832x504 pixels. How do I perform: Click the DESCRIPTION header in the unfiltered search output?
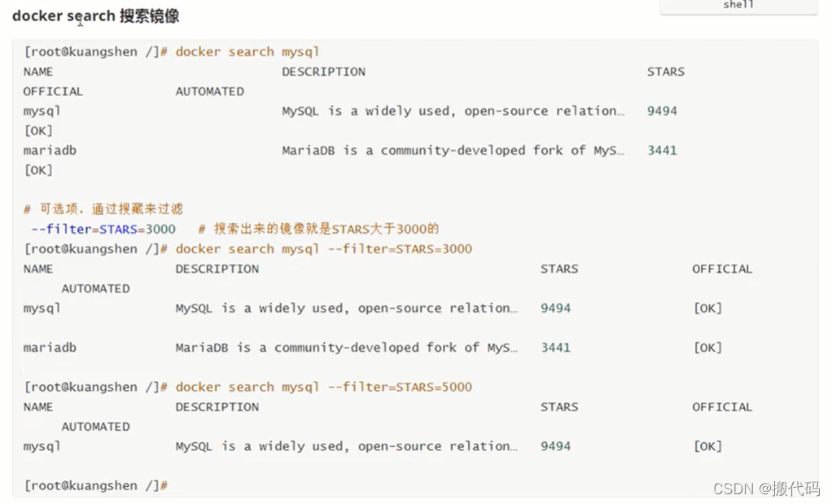[x=324, y=72]
